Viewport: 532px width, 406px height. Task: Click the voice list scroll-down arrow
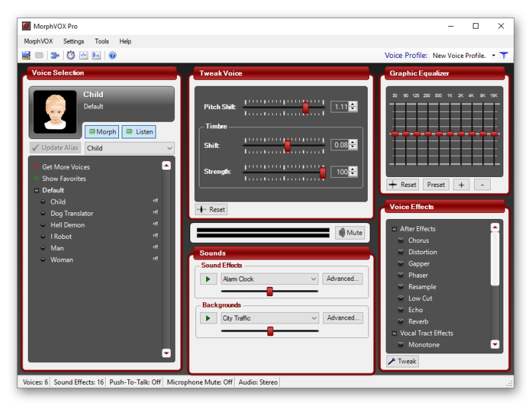point(166,353)
